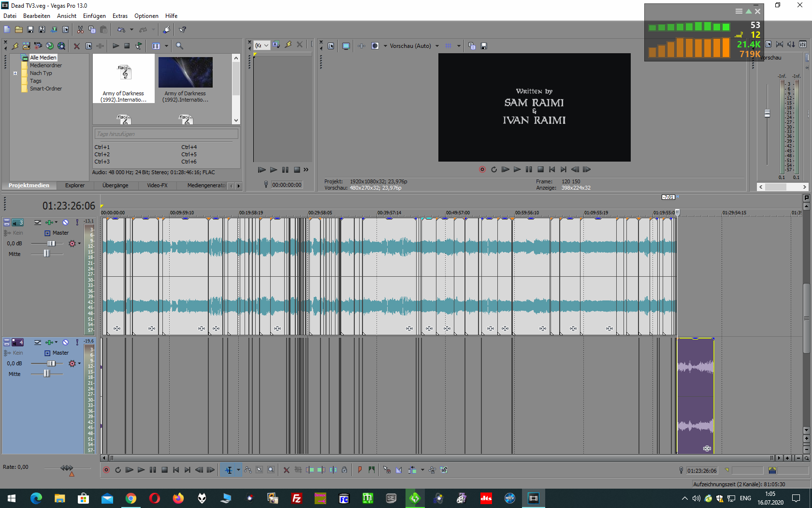Switch to the Übergänge tab
This screenshot has height=508, width=812.
tap(116, 185)
